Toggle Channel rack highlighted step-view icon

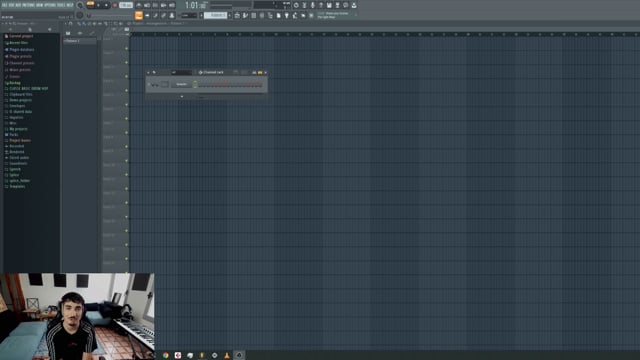(260, 72)
